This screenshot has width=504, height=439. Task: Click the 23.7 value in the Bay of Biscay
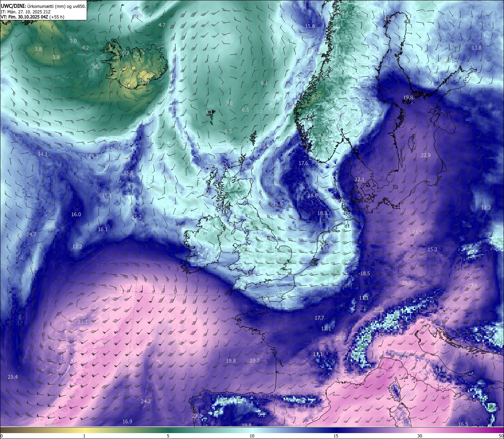pos(255,361)
